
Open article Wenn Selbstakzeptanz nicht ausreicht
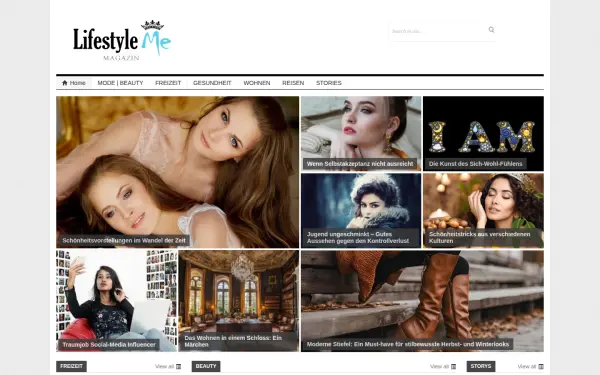pyautogui.click(x=360, y=164)
